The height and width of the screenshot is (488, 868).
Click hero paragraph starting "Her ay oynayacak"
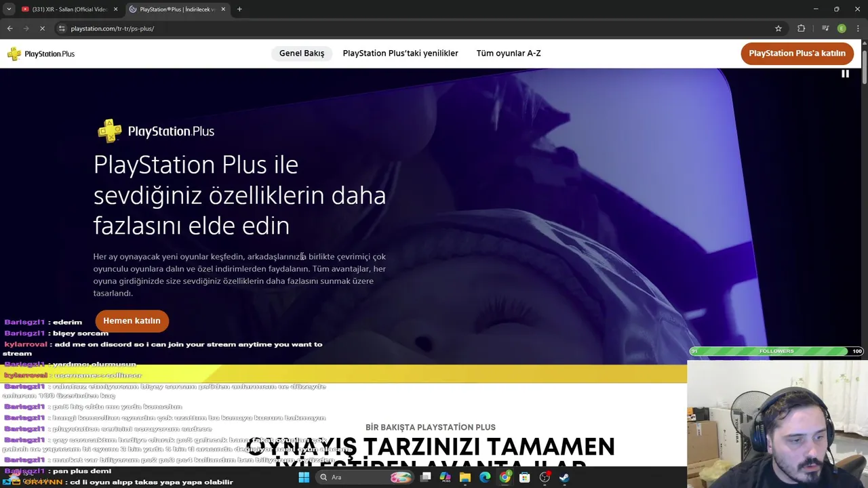click(x=239, y=274)
